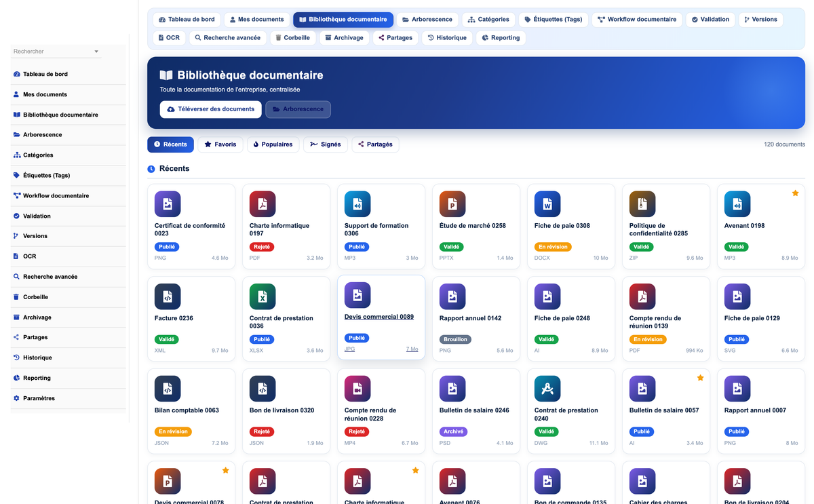The image size is (814, 504).
Task: Click the Brouillon badge on Rapport annuel 0142
Action: [455, 339]
